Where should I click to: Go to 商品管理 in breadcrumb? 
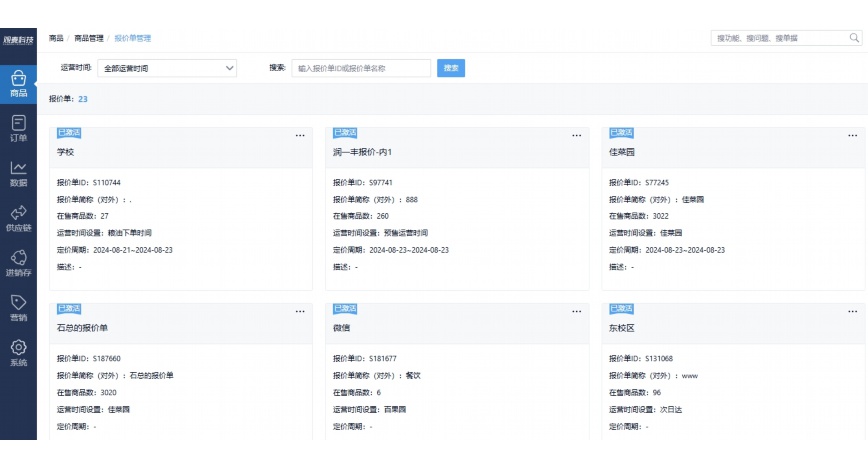coord(89,38)
